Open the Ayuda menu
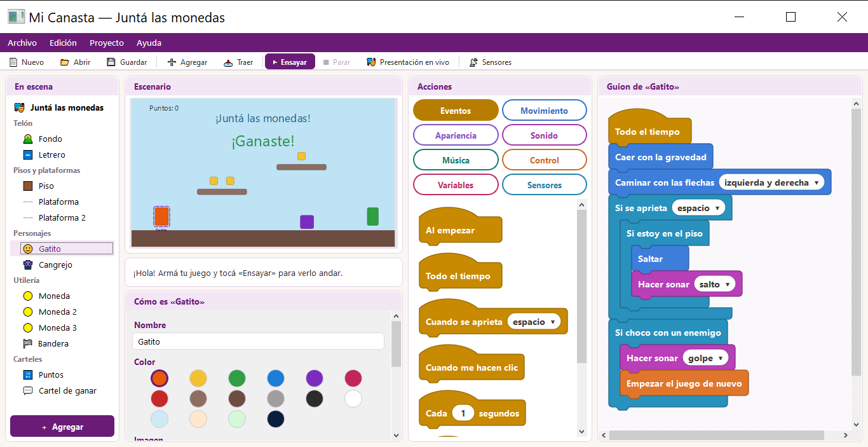Screen dimensions: 868x447 [149, 43]
